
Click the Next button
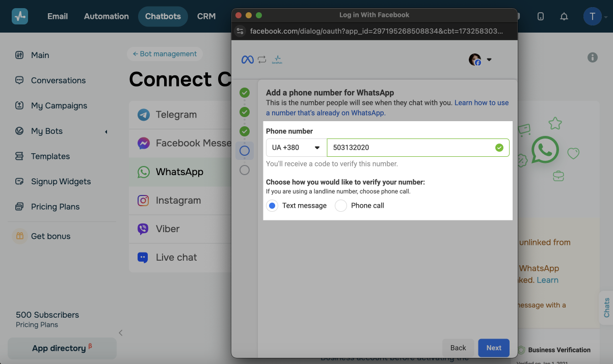[494, 348]
